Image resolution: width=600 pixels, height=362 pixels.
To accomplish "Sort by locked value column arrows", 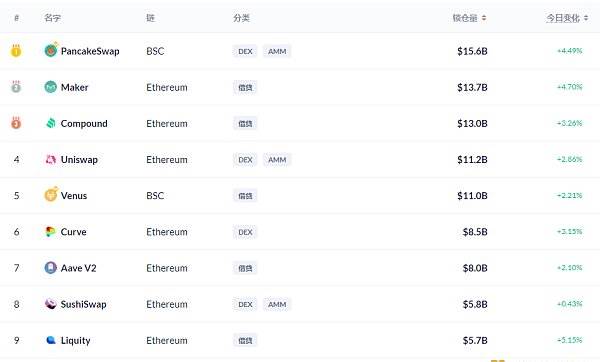I will [484, 18].
